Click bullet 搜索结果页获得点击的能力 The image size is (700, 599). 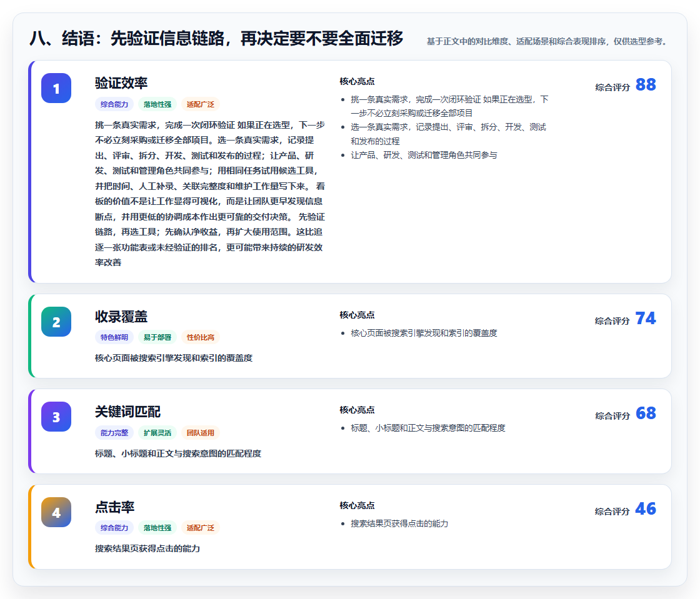coord(399,523)
